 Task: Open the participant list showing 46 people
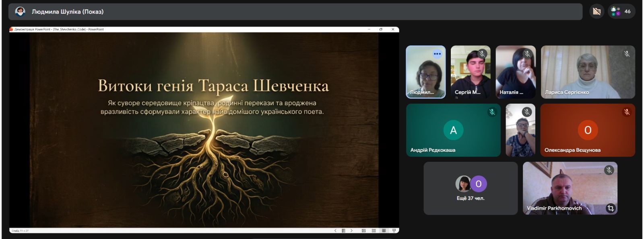click(621, 11)
